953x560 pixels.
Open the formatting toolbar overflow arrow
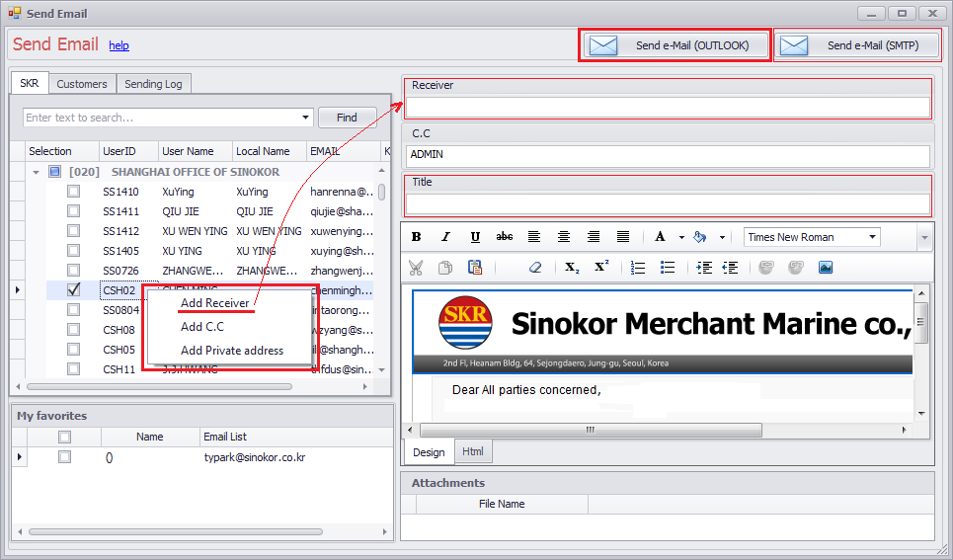click(924, 238)
